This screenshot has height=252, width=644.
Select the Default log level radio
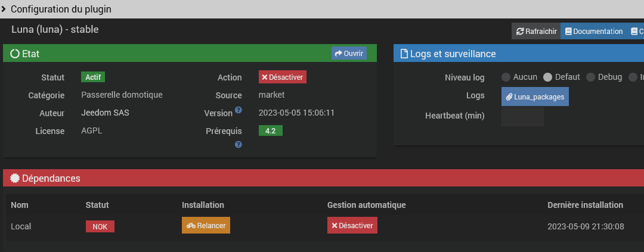pos(548,77)
